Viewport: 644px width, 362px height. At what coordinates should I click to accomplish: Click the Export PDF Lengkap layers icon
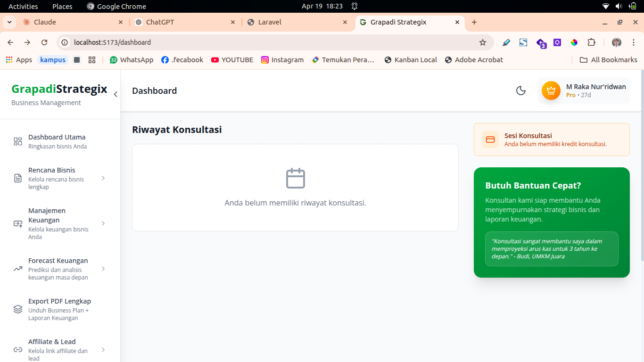coord(18,309)
